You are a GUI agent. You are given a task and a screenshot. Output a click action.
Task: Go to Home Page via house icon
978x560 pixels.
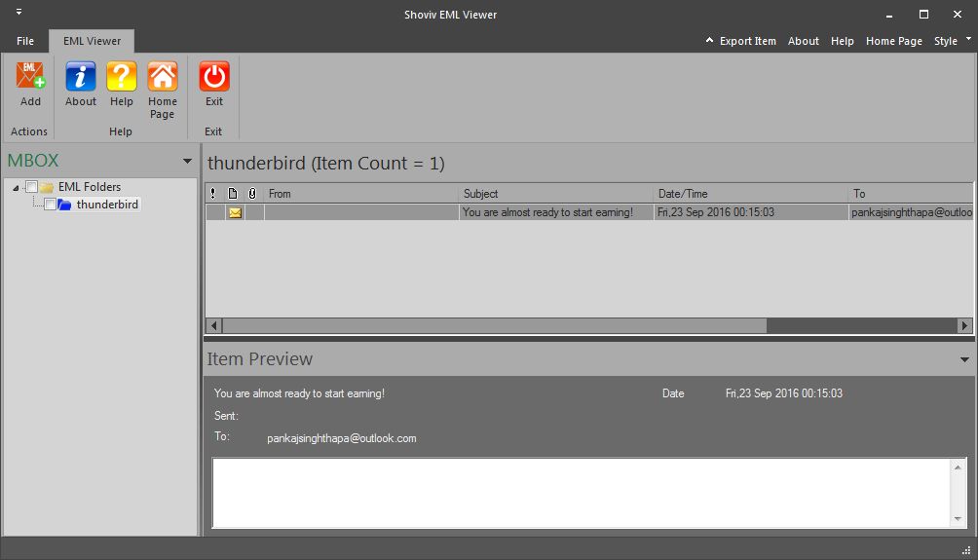click(163, 77)
